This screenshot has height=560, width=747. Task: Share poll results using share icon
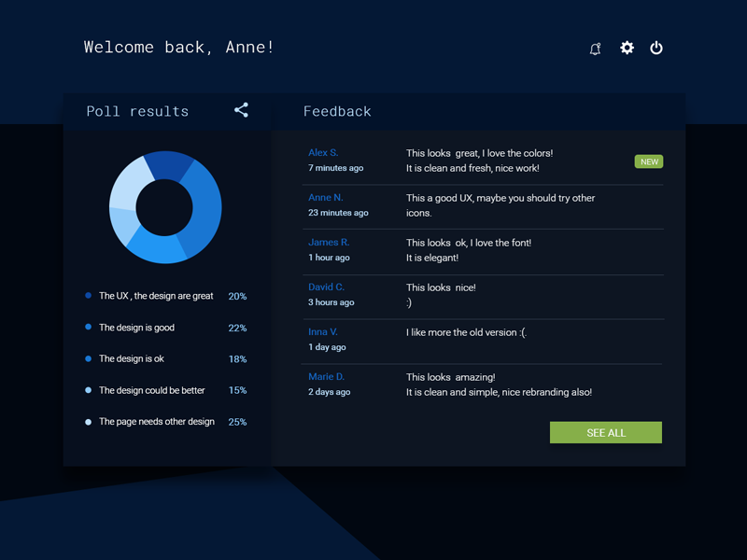[241, 110]
